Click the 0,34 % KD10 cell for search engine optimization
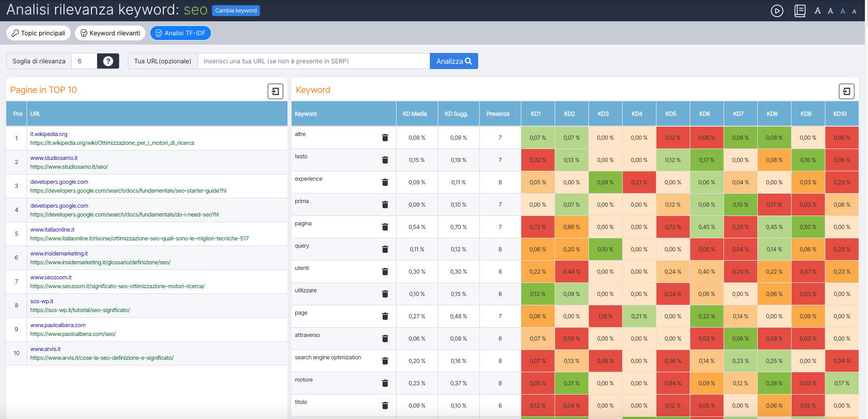 pos(842,361)
